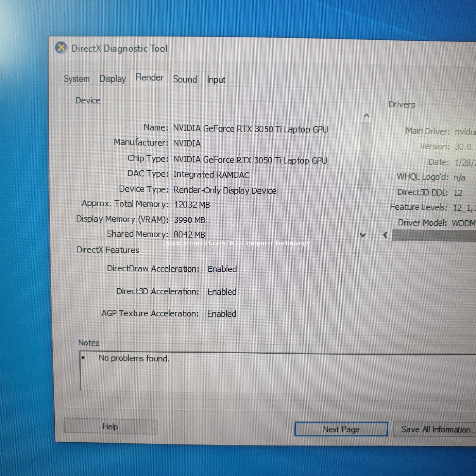Click the Display Memory (VRAM) label
Viewport: 476px width, 476px height.
[x=122, y=219]
